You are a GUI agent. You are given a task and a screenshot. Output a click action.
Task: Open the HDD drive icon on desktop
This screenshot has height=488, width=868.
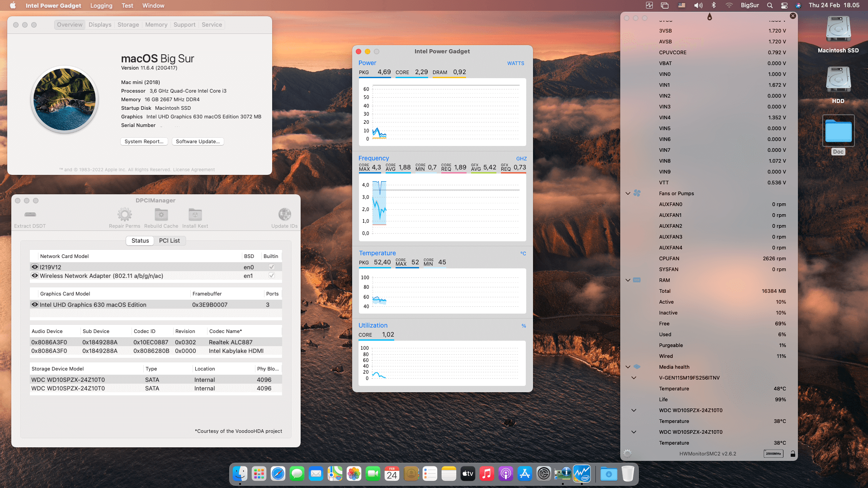(x=839, y=85)
